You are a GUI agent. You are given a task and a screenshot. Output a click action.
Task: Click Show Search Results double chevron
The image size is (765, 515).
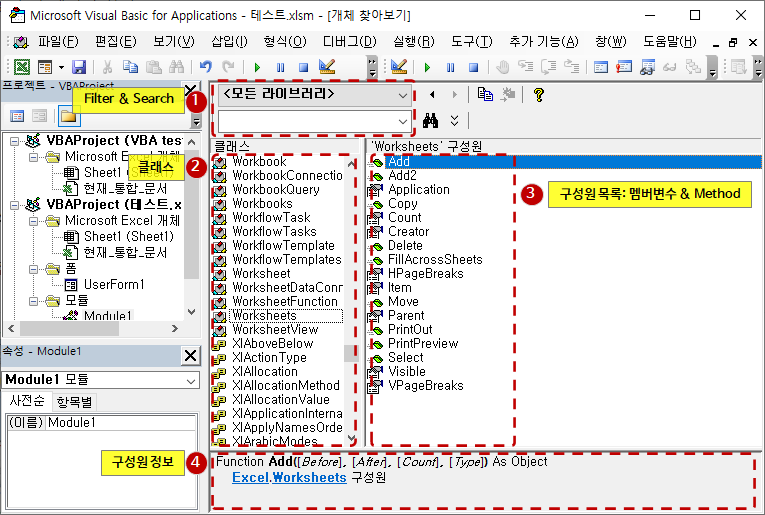coord(455,120)
